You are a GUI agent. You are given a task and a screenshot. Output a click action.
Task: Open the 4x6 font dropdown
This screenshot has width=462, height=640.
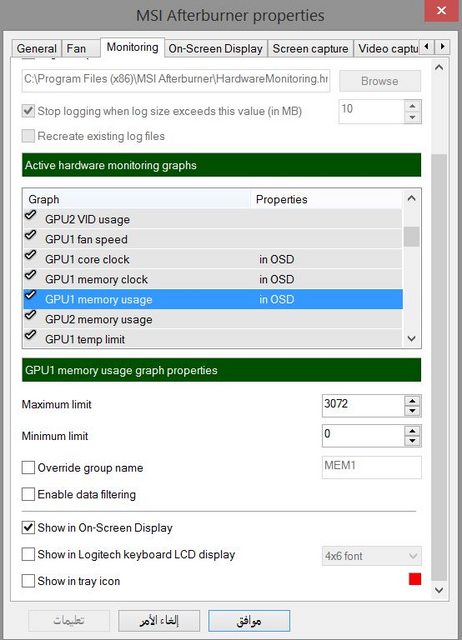point(371,556)
